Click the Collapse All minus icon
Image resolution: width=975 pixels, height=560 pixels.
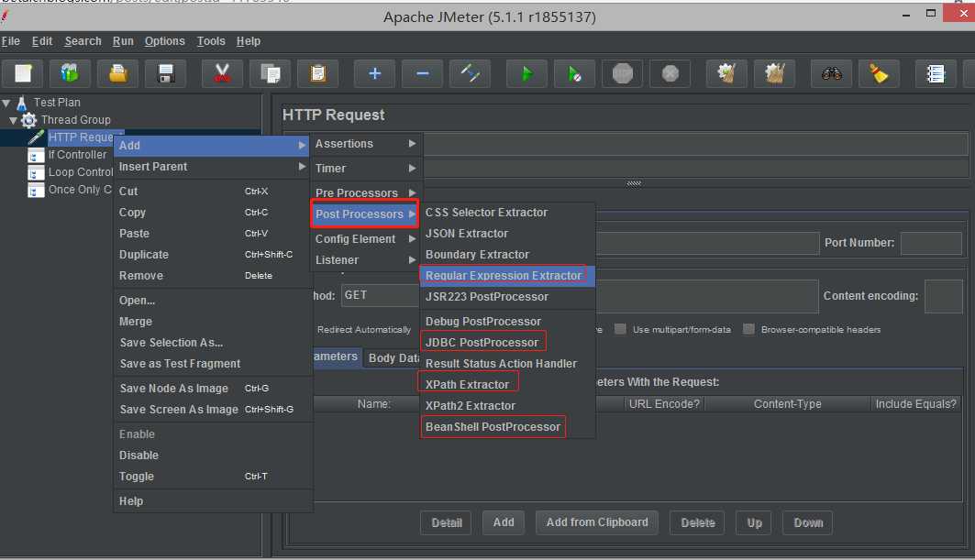pos(422,73)
